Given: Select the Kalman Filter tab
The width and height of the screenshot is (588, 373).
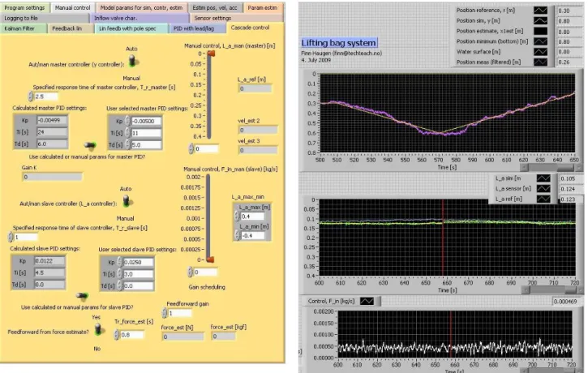Looking at the screenshot, I should tap(24, 28).
